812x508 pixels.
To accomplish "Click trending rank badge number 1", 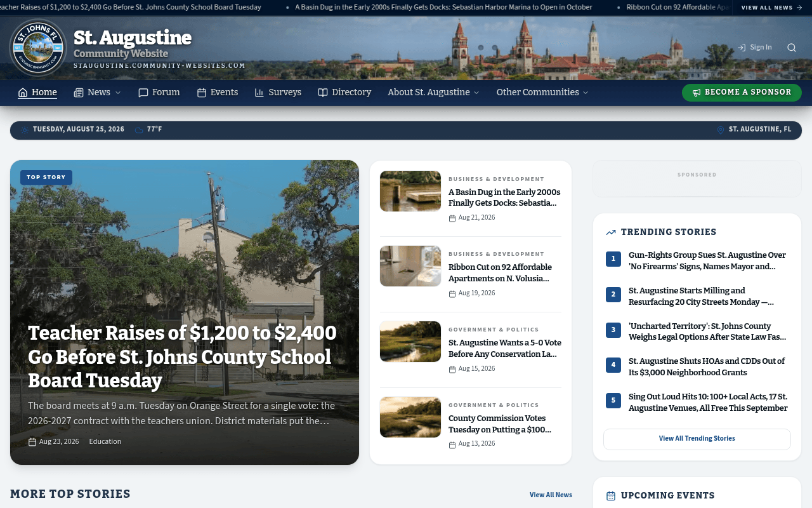I will point(613,259).
